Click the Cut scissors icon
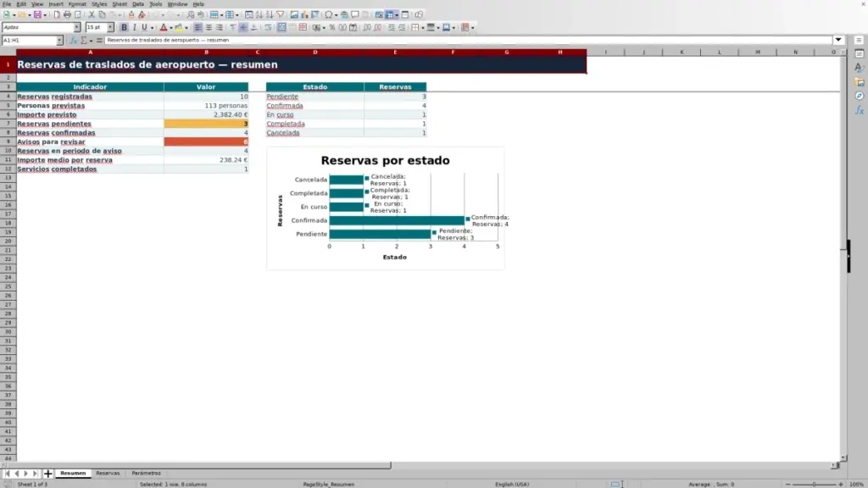868x488 pixels. [92, 15]
